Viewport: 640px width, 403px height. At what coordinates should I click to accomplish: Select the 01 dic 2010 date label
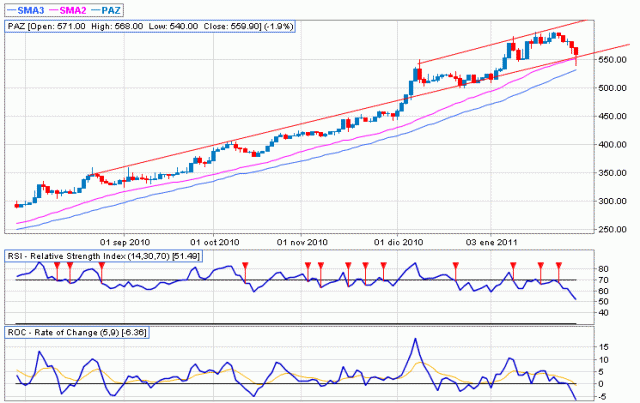(x=398, y=243)
